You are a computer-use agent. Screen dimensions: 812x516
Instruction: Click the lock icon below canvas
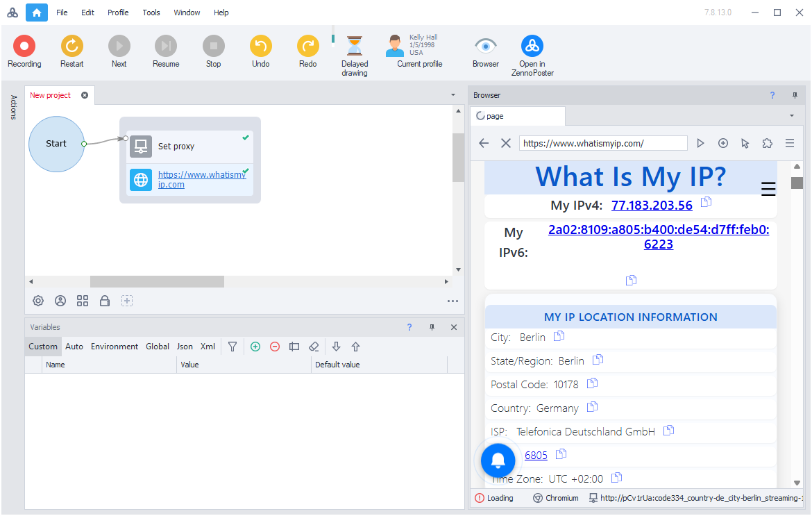click(105, 301)
